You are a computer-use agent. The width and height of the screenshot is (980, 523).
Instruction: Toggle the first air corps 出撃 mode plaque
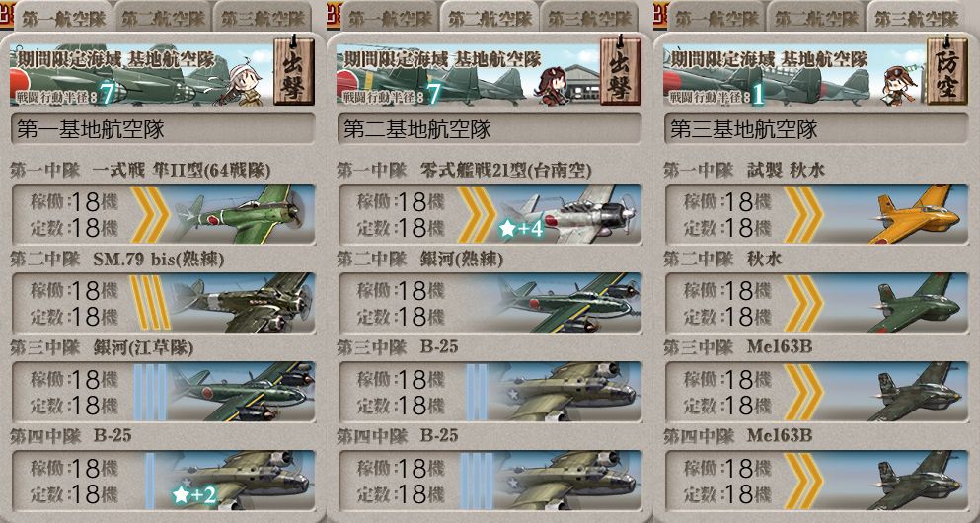tap(294, 70)
